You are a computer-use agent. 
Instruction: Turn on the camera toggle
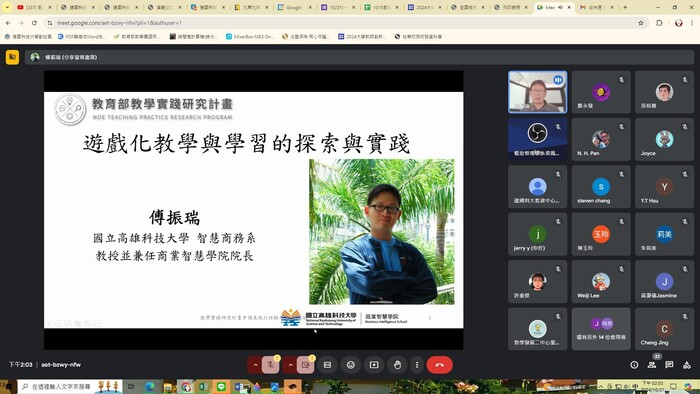pos(305,365)
